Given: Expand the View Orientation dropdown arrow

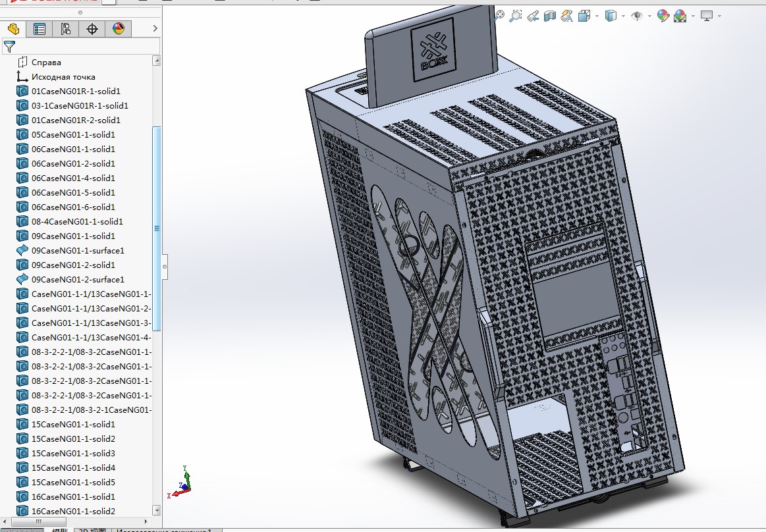Looking at the screenshot, I should coord(597,16).
